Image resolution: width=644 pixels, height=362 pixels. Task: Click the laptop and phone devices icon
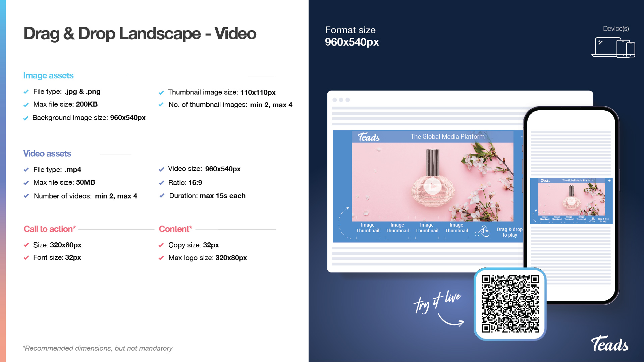pyautogui.click(x=613, y=47)
